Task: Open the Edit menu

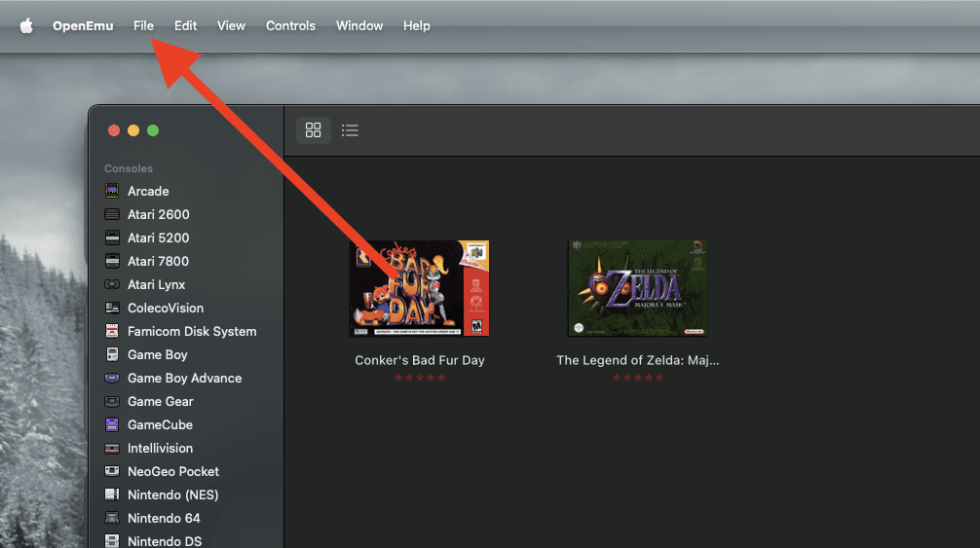Action: click(185, 25)
